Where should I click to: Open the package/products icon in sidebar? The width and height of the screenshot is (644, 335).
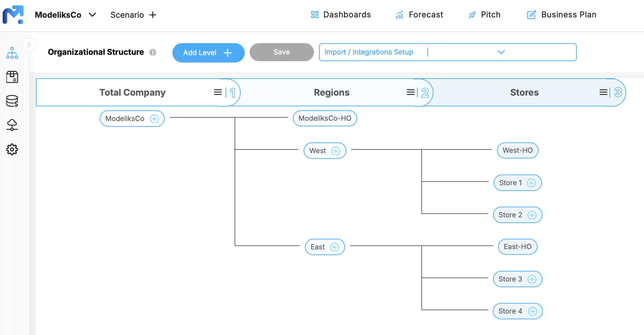click(12, 77)
